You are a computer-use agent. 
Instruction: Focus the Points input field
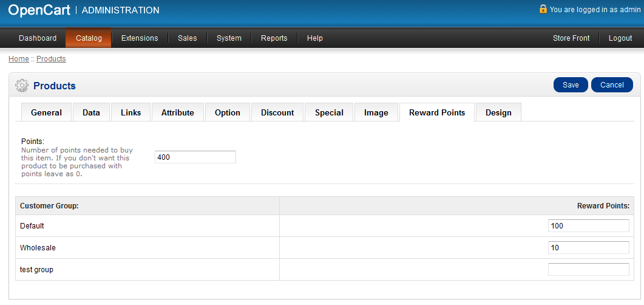pyautogui.click(x=195, y=157)
